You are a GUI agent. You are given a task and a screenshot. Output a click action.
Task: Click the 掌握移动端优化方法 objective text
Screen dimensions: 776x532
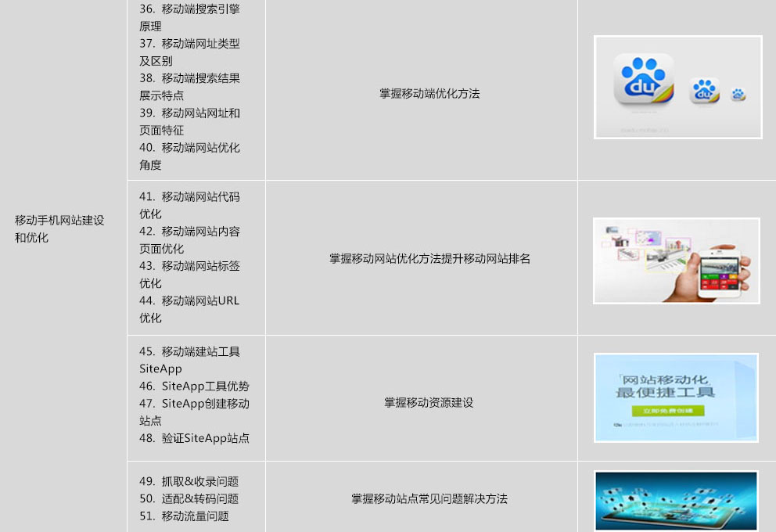point(429,94)
